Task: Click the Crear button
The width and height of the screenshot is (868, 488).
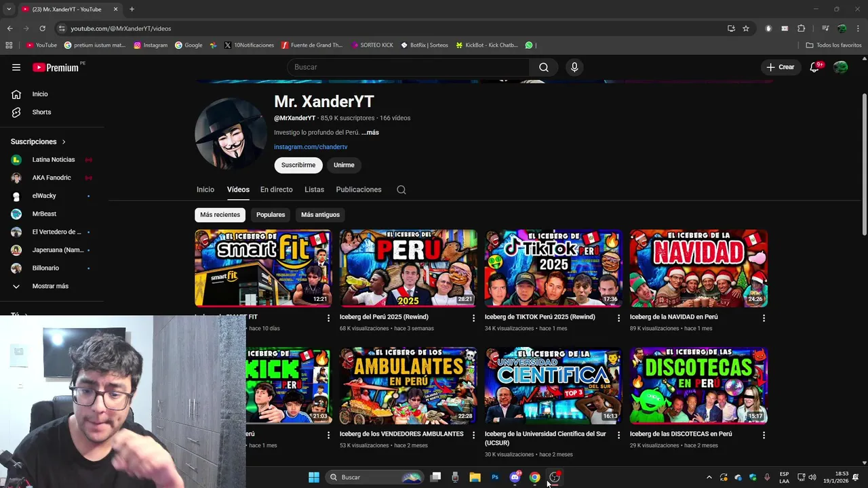Action: click(x=781, y=67)
